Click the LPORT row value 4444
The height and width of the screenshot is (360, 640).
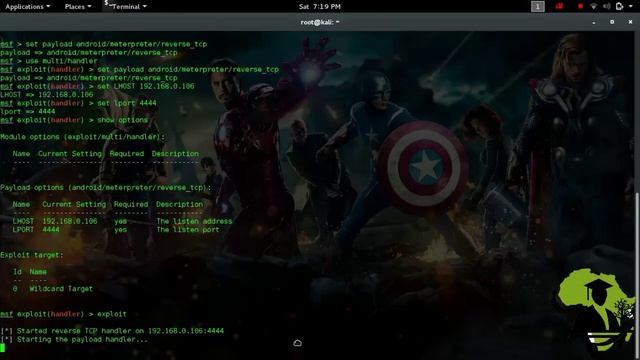point(51,230)
